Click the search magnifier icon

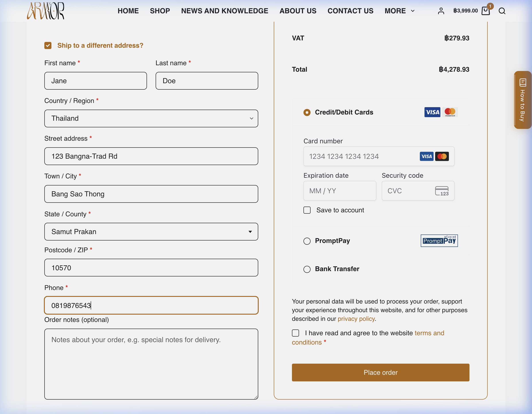tap(502, 11)
